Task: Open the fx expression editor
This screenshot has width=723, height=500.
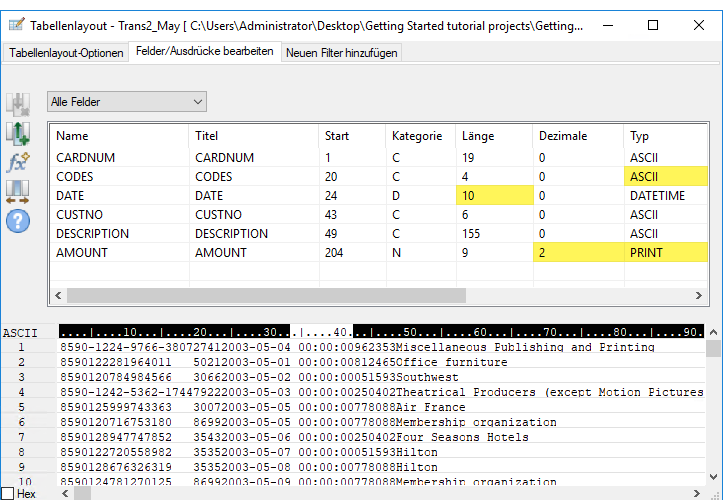Action: coord(18,162)
